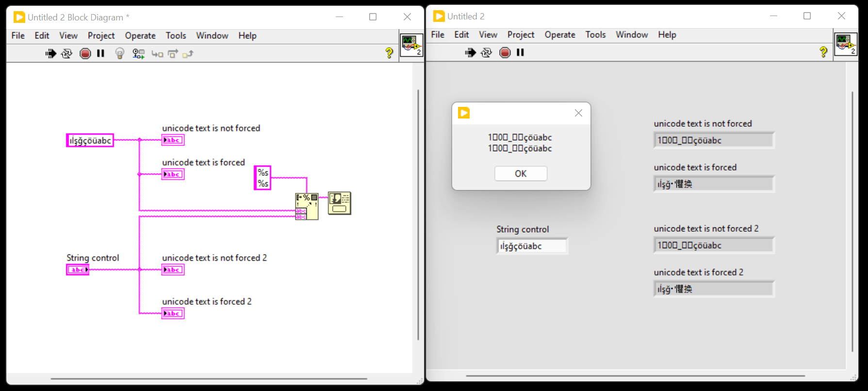Image resolution: width=868 pixels, height=391 pixels.
Task: Open Window menu in front panel window
Action: click(x=632, y=34)
